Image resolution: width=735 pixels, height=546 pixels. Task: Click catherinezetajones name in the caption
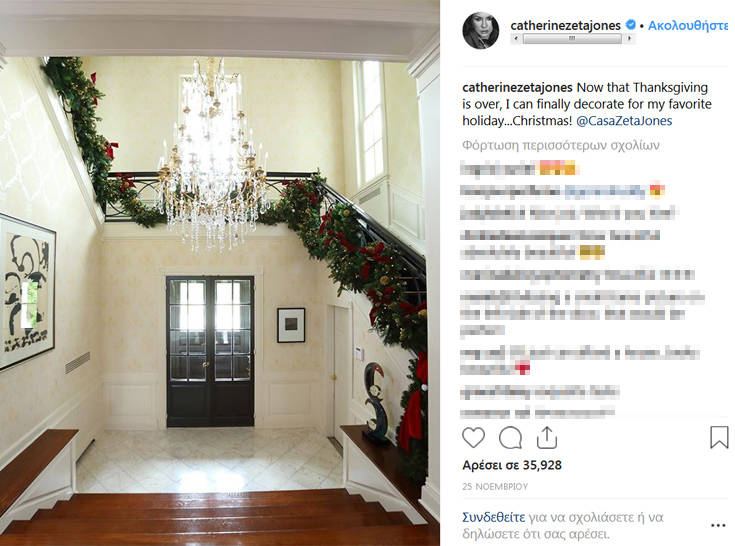point(517,88)
